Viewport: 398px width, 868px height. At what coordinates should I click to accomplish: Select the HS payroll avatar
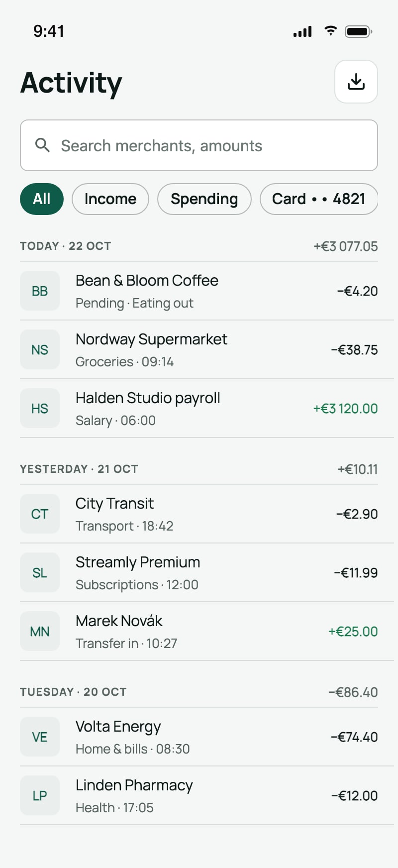[40, 408]
